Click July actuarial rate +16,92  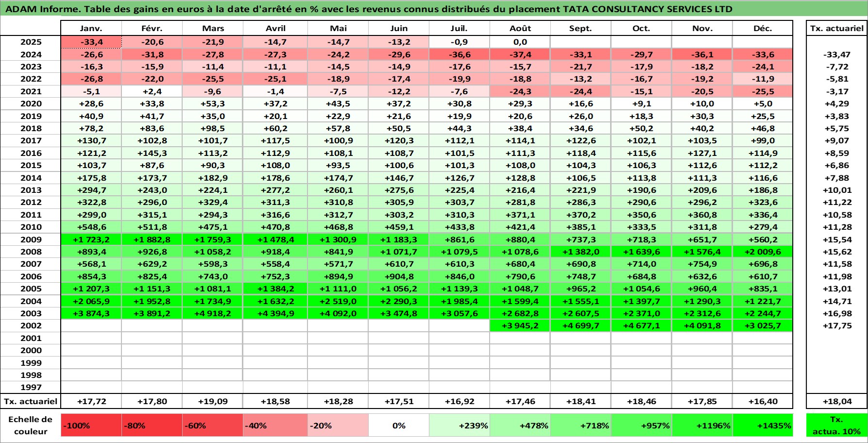pos(459,401)
